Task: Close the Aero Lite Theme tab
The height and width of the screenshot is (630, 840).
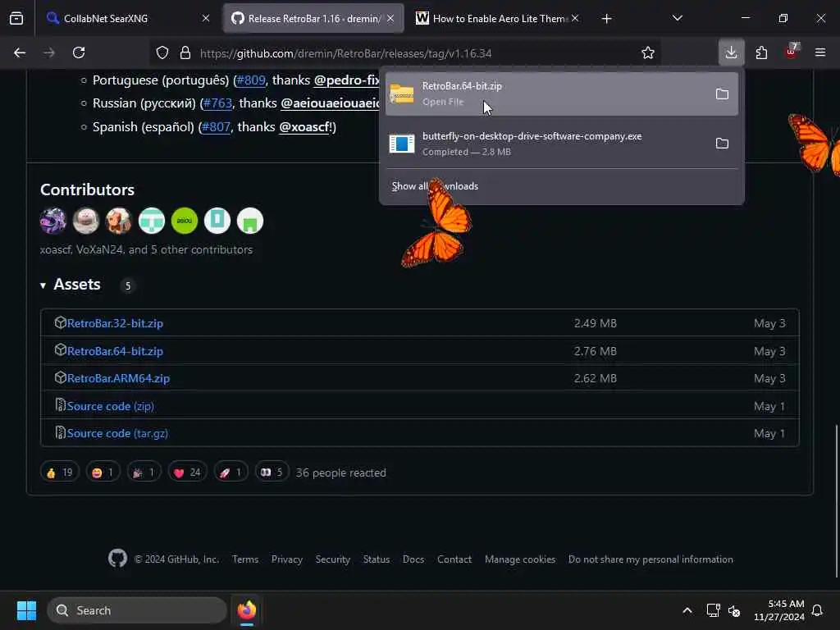Action: pyautogui.click(x=575, y=18)
